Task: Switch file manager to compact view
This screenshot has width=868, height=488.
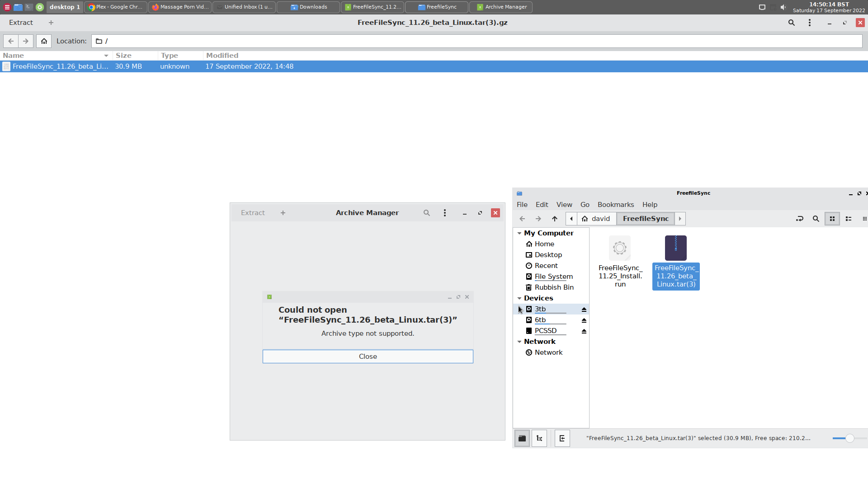Action: (x=864, y=219)
